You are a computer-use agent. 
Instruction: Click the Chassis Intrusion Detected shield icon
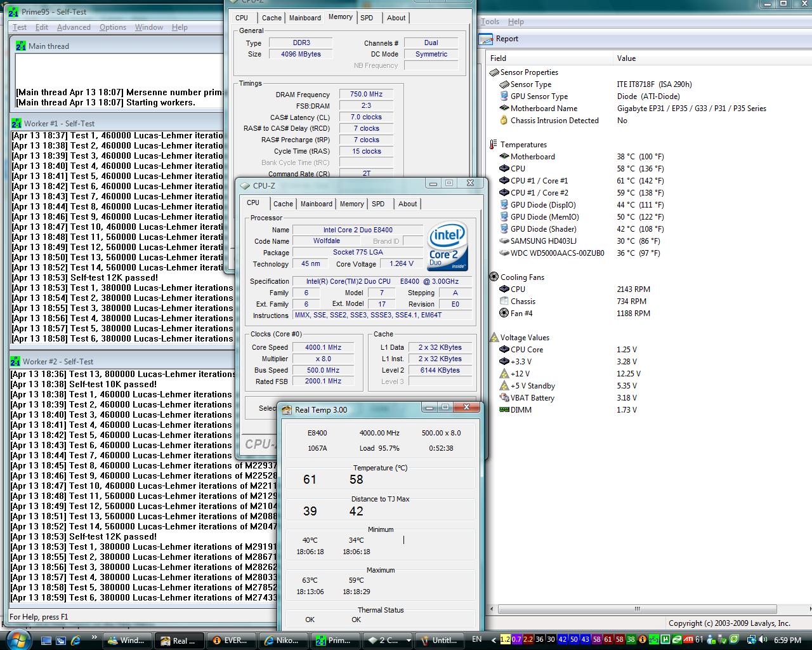point(504,121)
